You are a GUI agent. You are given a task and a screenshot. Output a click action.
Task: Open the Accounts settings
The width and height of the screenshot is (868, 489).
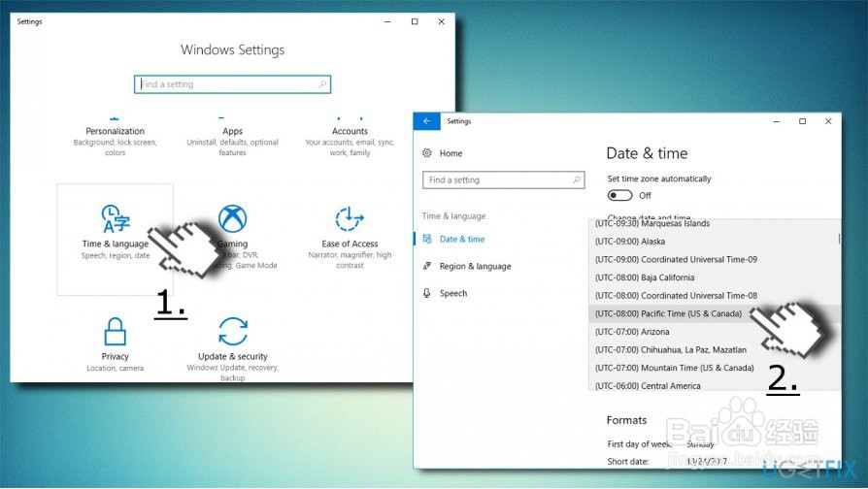tap(350, 136)
